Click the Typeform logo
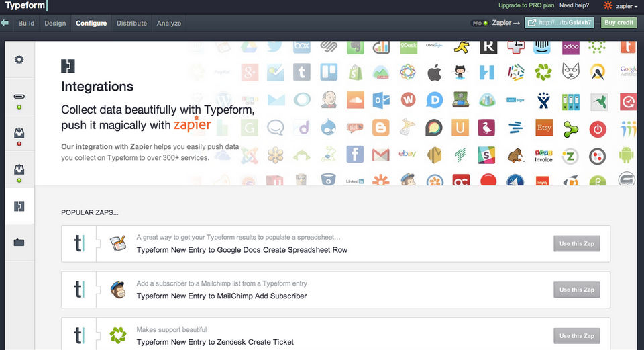The image size is (644, 350). tap(25, 5)
